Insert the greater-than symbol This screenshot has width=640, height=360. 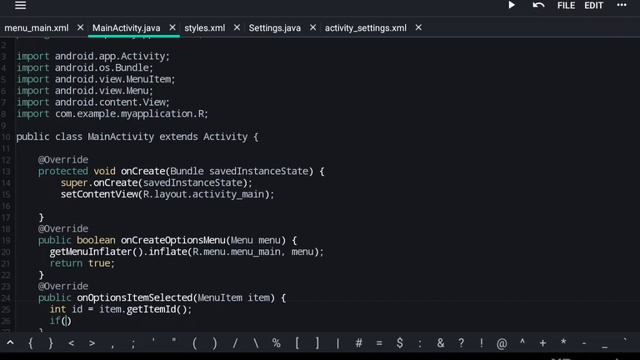tap(92, 343)
